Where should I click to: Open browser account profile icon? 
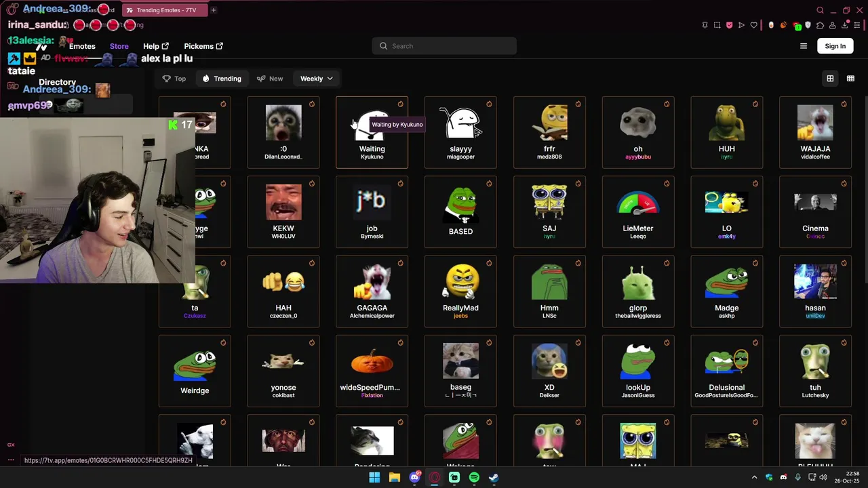832,26
